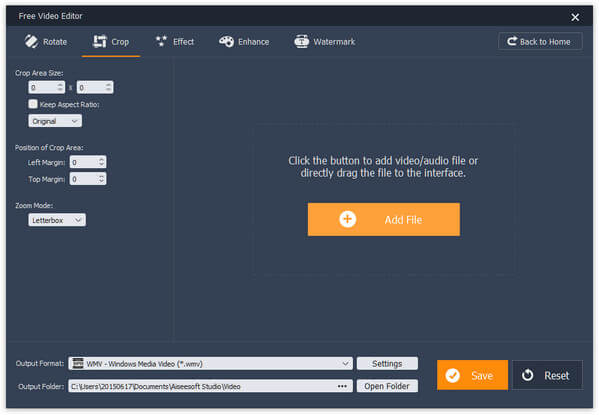The width and height of the screenshot is (599, 415).
Task: Click the Reset circular arrow icon
Action: tap(528, 375)
